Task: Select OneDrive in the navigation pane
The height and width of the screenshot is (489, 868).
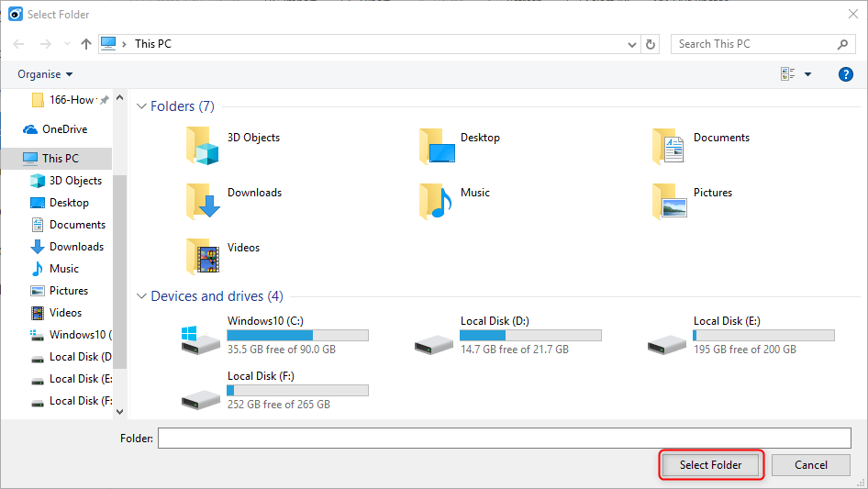Action: tap(55, 129)
